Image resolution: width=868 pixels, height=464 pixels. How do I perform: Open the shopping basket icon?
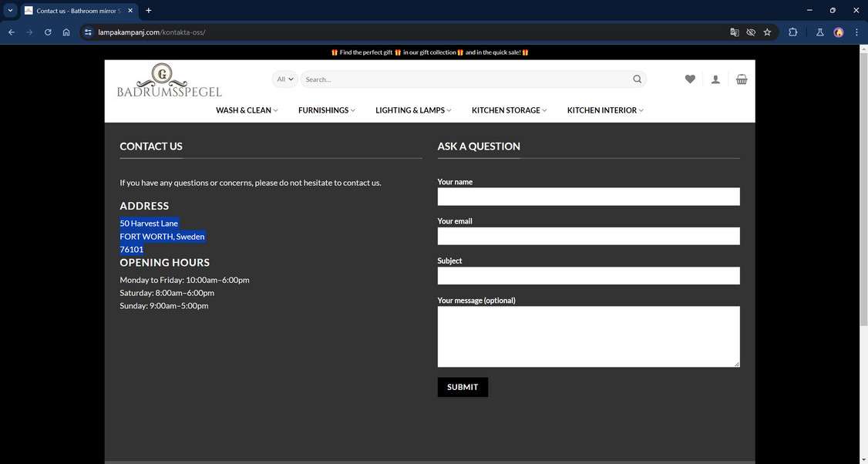click(742, 79)
